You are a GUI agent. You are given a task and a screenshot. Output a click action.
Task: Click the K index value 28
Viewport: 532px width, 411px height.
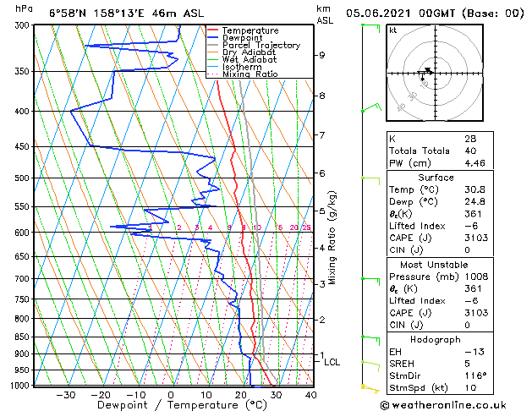click(x=470, y=139)
